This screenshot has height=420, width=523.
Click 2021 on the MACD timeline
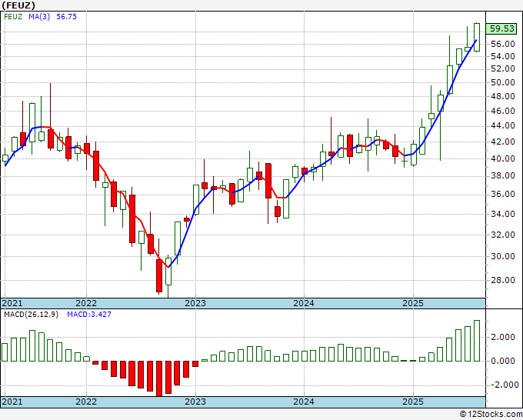coord(12,402)
